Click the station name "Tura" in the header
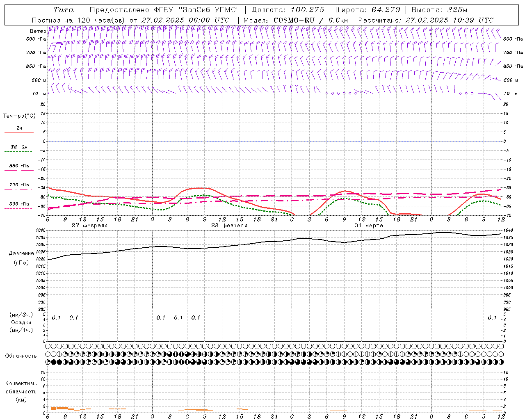The width and height of the screenshot is (525, 420). 64,10
